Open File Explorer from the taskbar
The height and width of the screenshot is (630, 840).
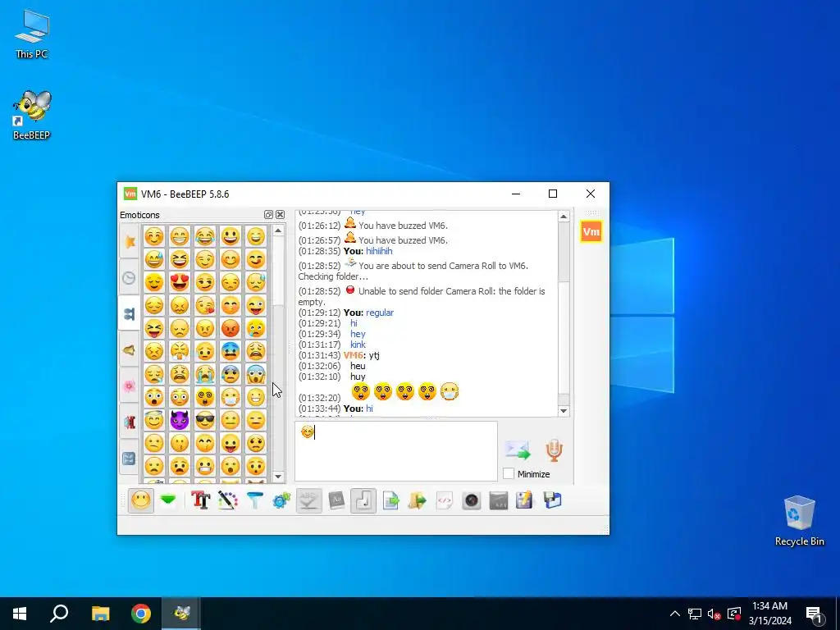pyautogui.click(x=100, y=614)
